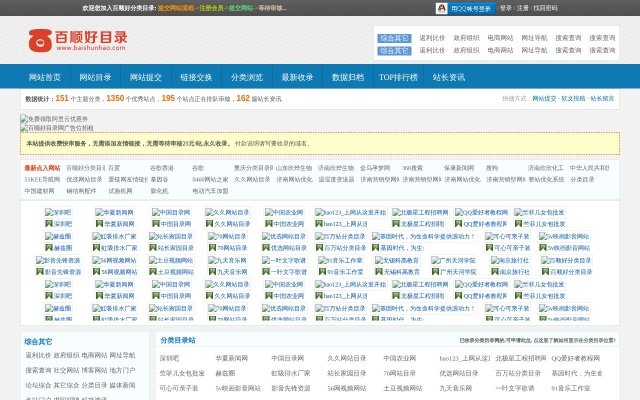Click first 中国目录网 thumbnail icon in grid

pos(155,212)
